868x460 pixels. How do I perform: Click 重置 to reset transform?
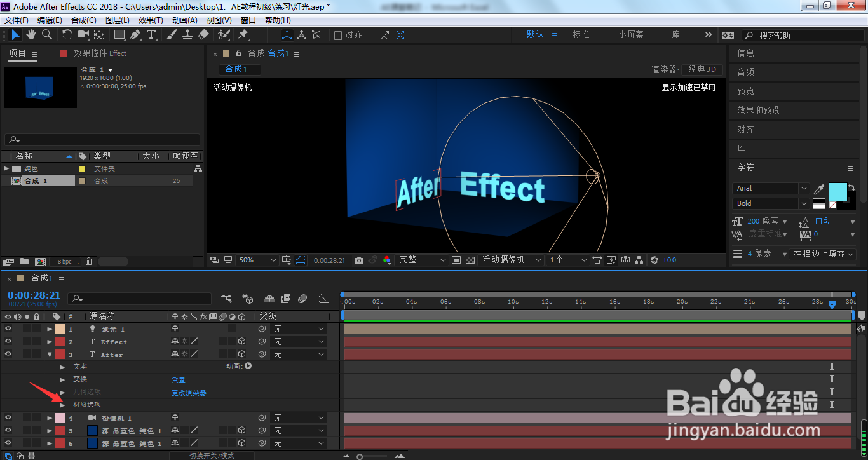pyautogui.click(x=178, y=380)
